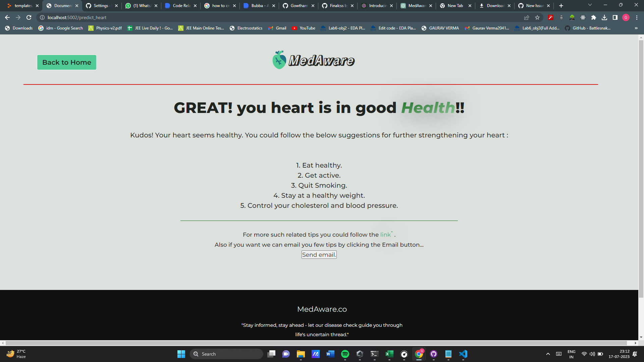Reload the predict_heart page
This screenshot has height=362, width=644.
pyautogui.click(x=29, y=17)
